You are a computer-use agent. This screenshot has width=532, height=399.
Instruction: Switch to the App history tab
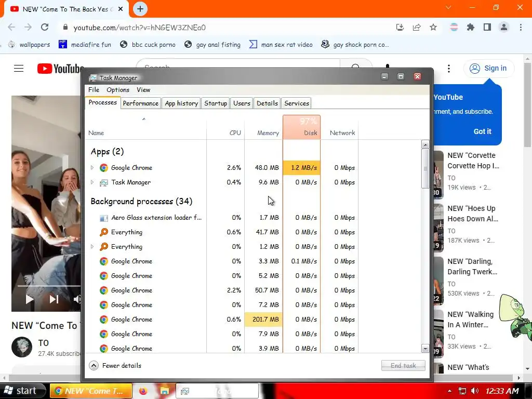coord(181,103)
